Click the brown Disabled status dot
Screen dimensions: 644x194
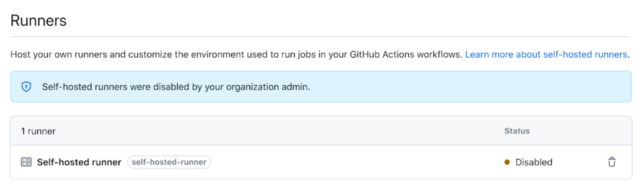(x=507, y=162)
